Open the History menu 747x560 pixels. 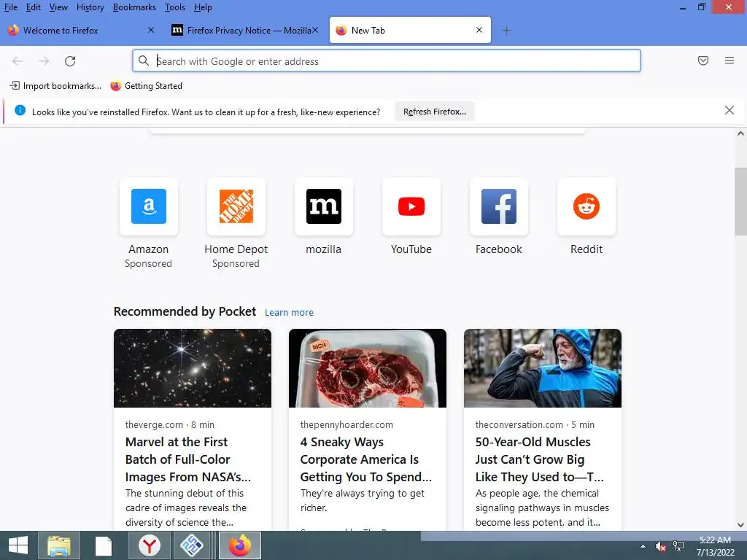click(x=90, y=7)
